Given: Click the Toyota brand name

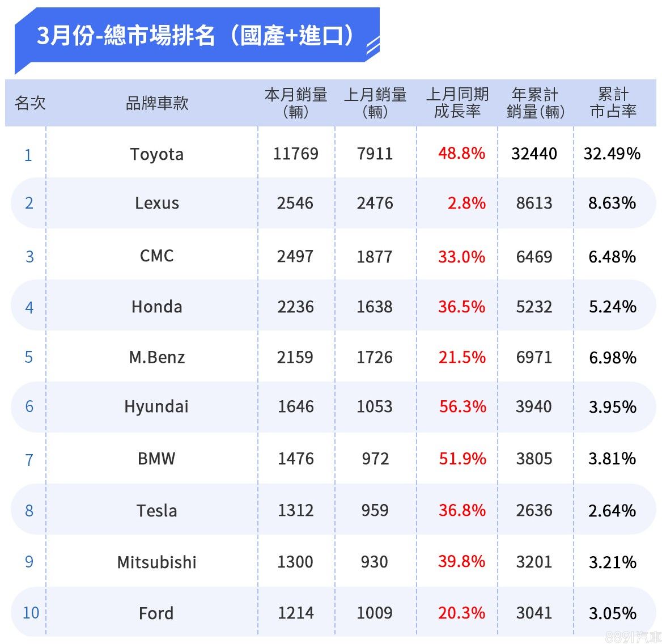Looking at the screenshot, I should pyautogui.click(x=157, y=154).
